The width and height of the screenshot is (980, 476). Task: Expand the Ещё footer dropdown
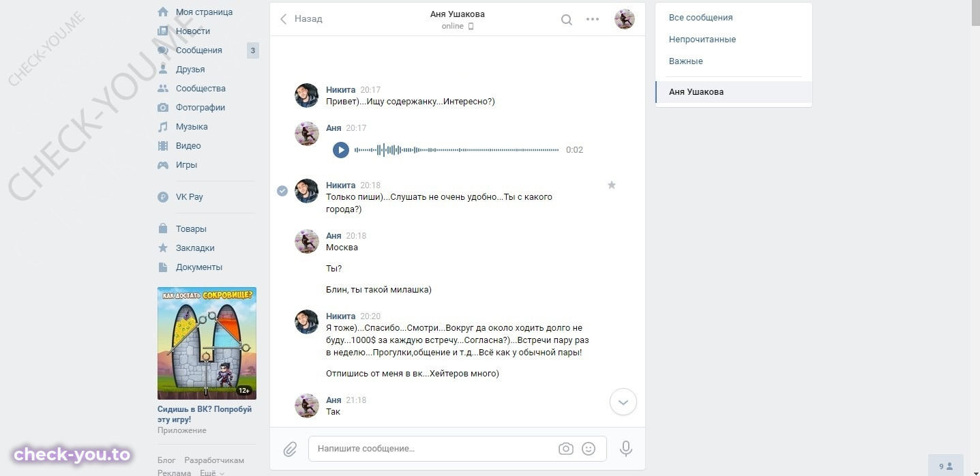pos(211,473)
